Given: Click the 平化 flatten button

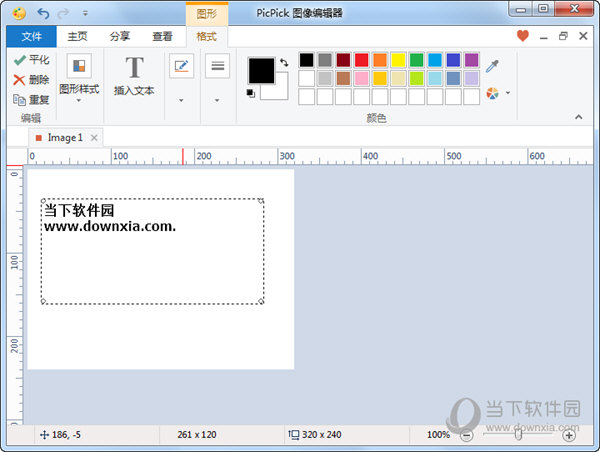Looking at the screenshot, I should point(31,60).
